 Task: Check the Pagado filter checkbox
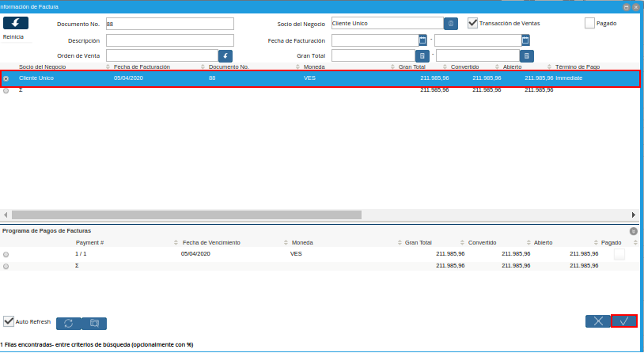click(589, 23)
